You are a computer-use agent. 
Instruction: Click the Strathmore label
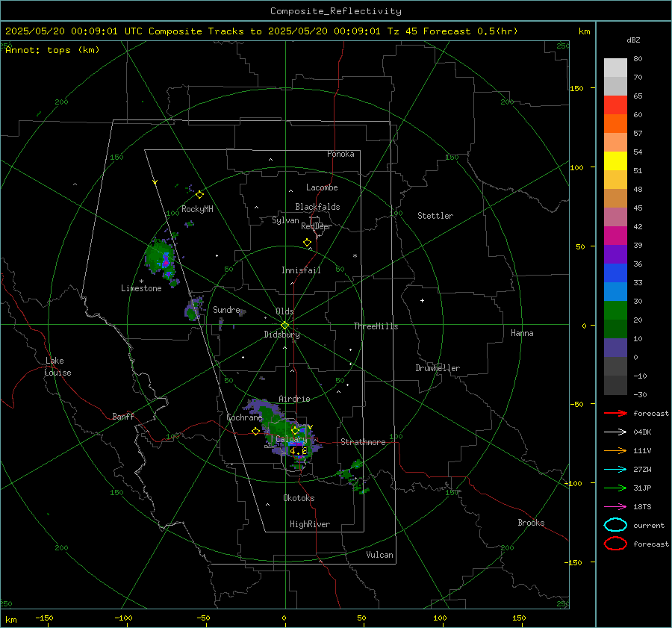pyautogui.click(x=363, y=442)
